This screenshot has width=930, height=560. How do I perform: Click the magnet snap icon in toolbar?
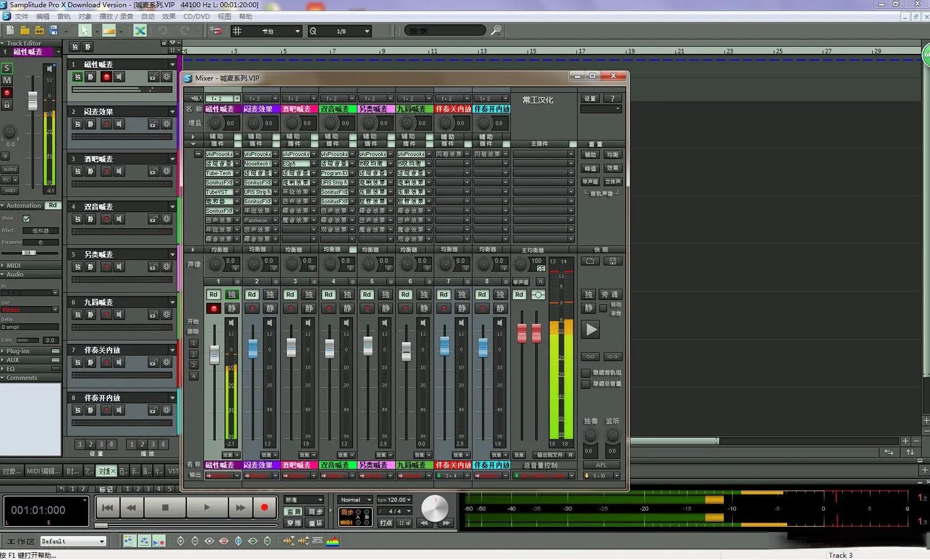[216, 31]
